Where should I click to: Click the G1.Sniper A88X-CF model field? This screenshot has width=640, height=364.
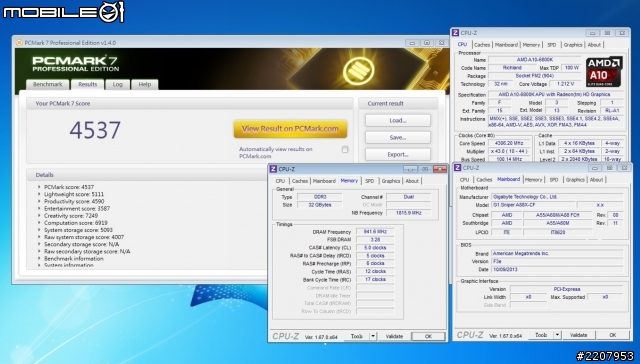click(533, 205)
